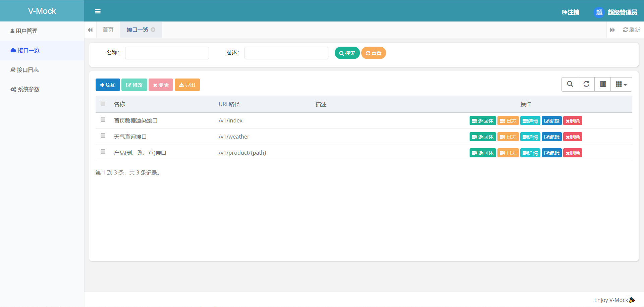This screenshot has height=307, width=644.
Task: Click 日志 for /v1/index row
Action: (x=508, y=121)
